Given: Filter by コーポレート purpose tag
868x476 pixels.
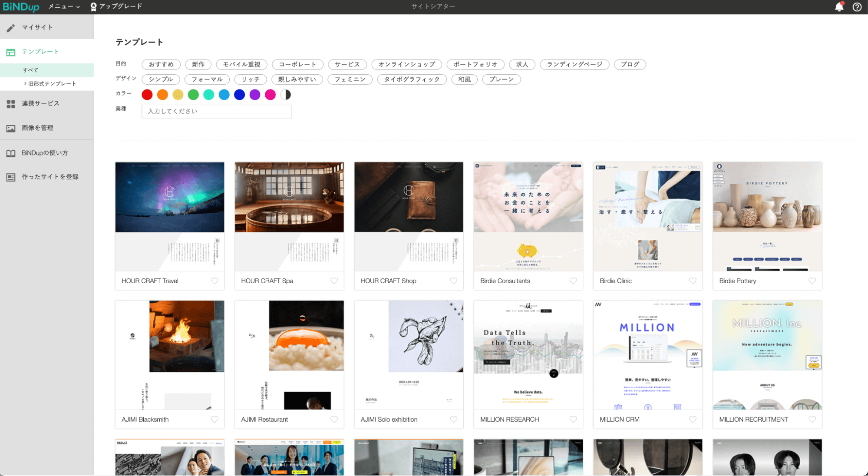Looking at the screenshot, I should click(297, 64).
